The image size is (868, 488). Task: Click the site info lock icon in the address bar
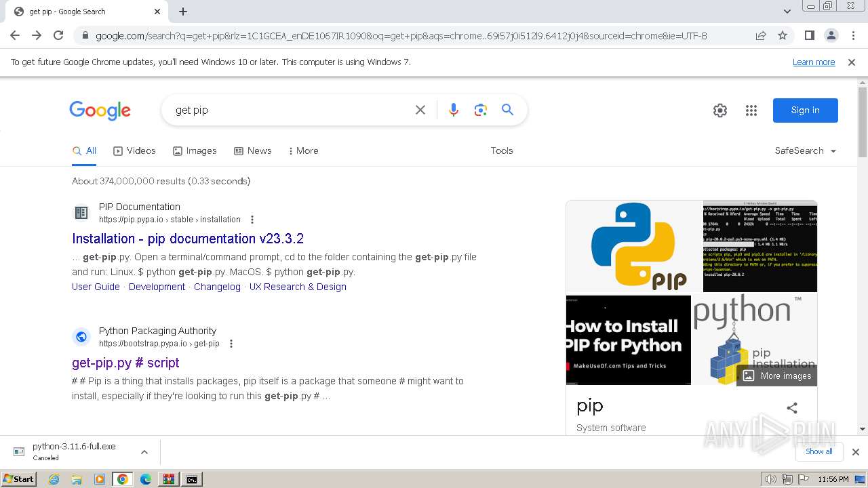tap(85, 36)
